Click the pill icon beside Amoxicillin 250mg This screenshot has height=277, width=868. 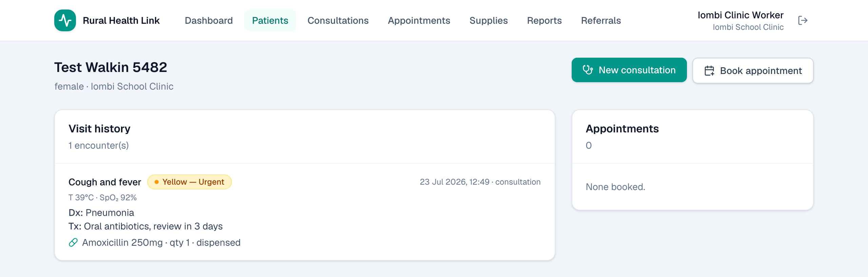(73, 242)
